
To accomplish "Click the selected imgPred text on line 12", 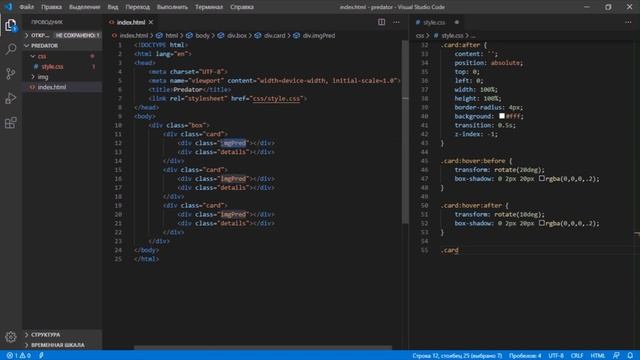I will (234, 143).
